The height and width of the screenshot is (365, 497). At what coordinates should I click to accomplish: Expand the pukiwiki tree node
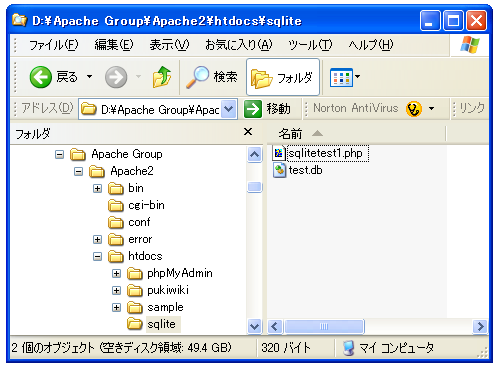point(116,290)
